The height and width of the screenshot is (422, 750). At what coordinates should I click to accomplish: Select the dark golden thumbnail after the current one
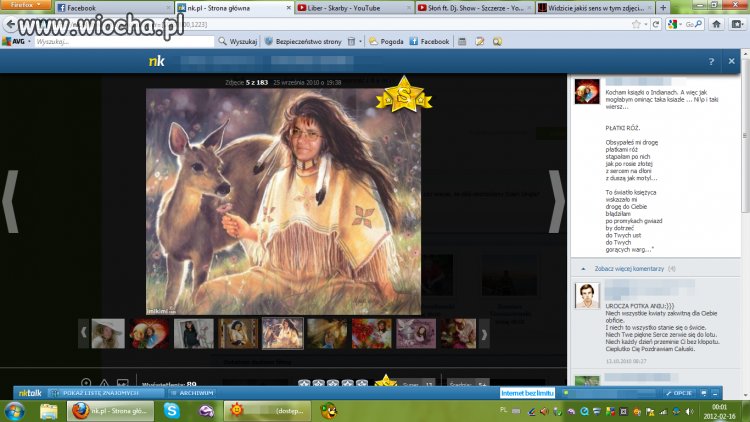pyautogui.click(x=327, y=333)
